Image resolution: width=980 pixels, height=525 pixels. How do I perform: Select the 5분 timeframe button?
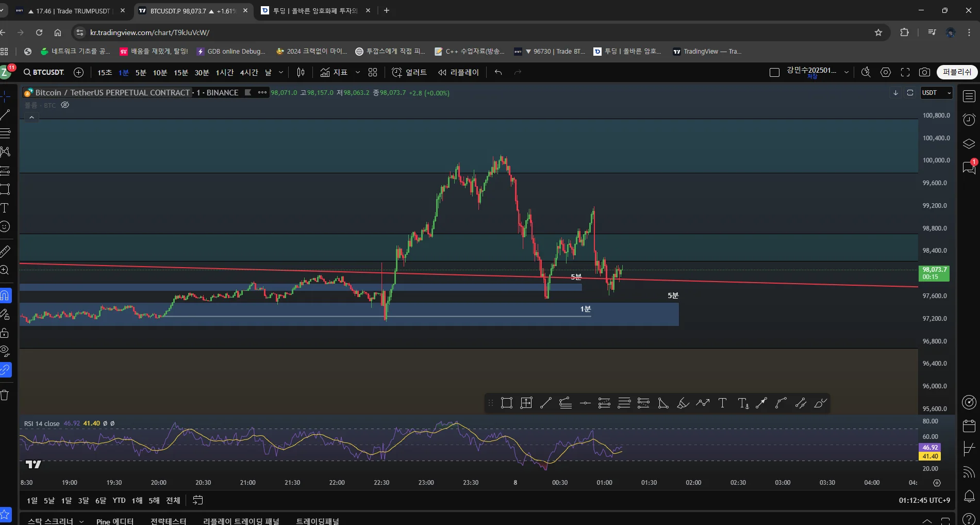pyautogui.click(x=141, y=73)
